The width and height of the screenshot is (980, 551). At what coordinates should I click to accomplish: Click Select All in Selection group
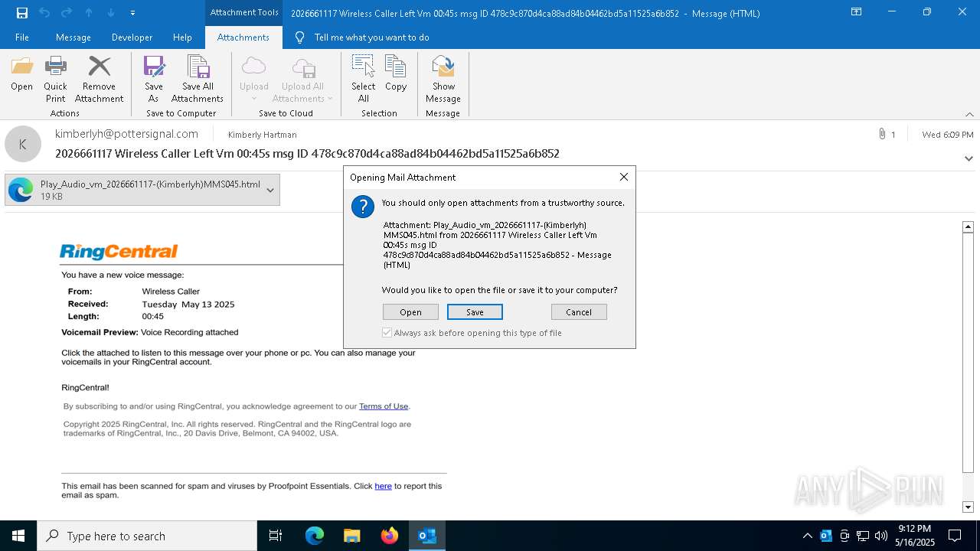pyautogui.click(x=363, y=79)
